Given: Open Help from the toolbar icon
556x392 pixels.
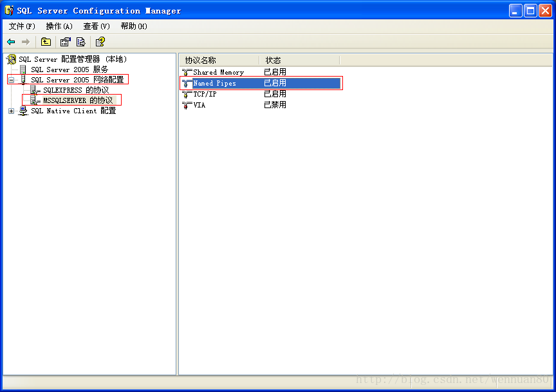Looking at the screenshot, I should coord(100,42).
